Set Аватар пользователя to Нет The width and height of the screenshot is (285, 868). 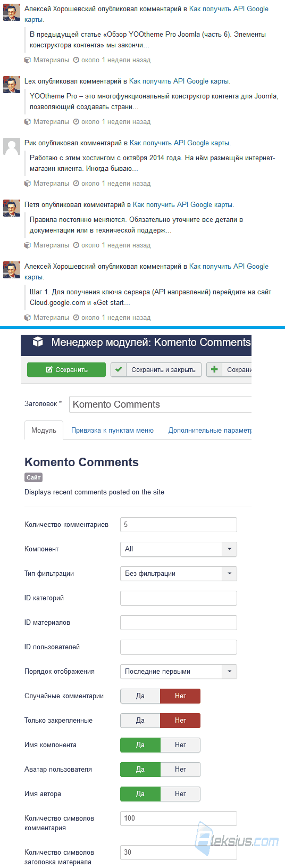(x=180, y=770)
